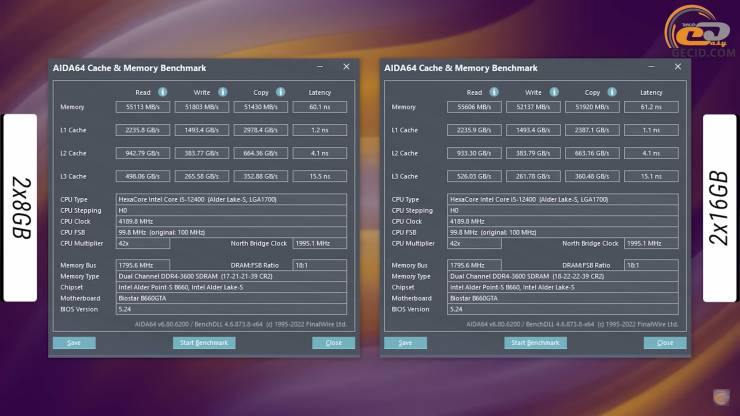Click L3 Cache Write 261.78 GB/s field
Image resolution: width=740 pixels, height=416 pixels.
pos(533,176)
